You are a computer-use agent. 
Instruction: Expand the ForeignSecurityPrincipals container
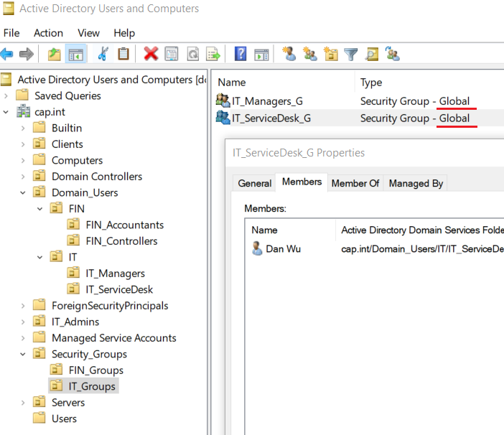23,306
